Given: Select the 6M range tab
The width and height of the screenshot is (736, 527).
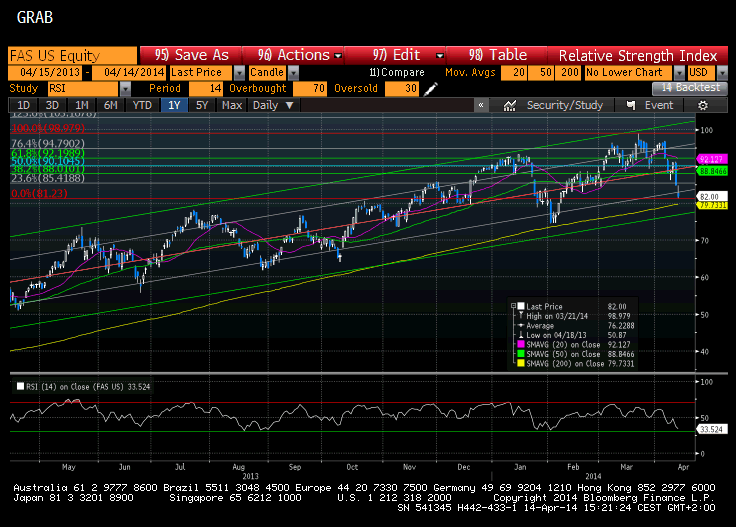Looking at the screenshot, I should [111, 105].
